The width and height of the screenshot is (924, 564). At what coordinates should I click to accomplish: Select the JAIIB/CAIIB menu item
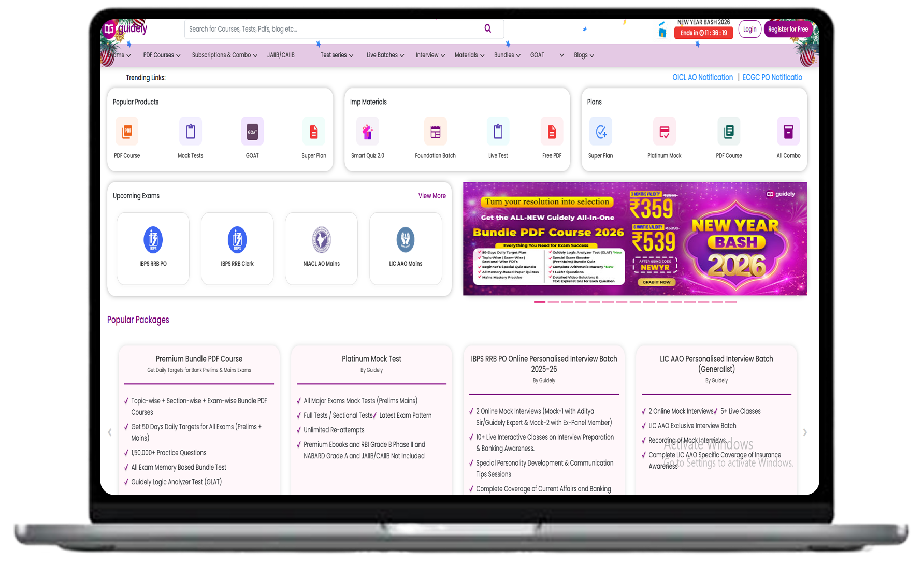[x=281, y=55]
